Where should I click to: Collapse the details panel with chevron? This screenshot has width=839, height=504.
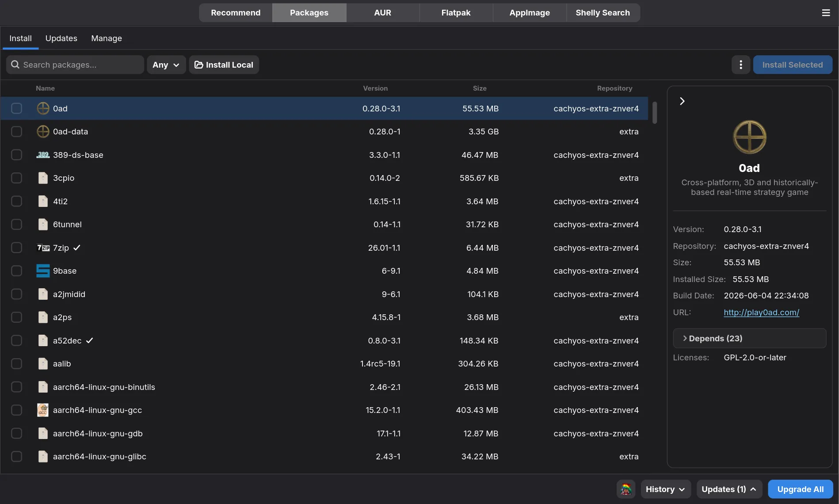tap(682, 101)
